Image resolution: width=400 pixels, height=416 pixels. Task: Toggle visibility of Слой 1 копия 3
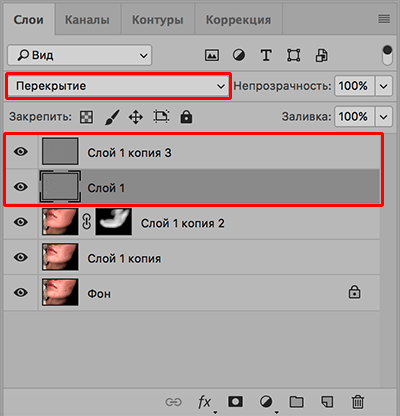click(21, 152)
